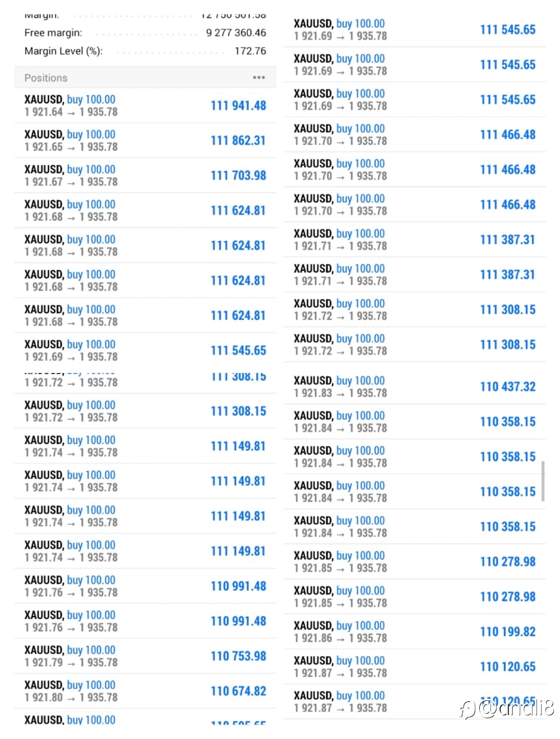Tap the Margin Level percentage row
This screenshot has width=560, height=739.
(x=145, y=51)
